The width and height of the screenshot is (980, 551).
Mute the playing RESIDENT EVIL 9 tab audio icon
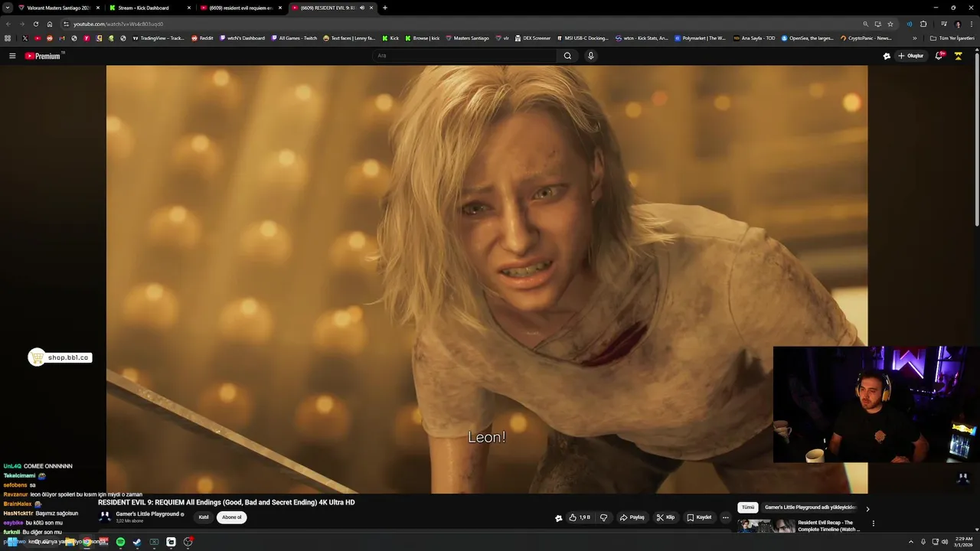tap(361, 8)
